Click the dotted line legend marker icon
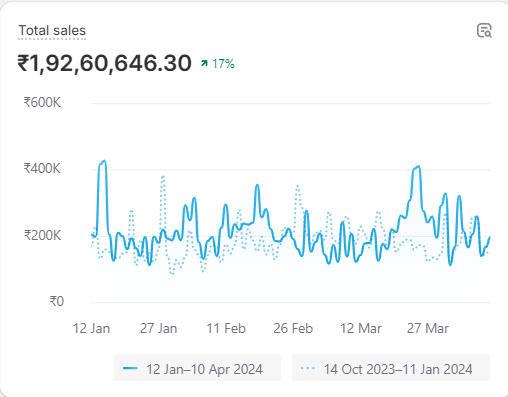This screenshot has height=397, width=508. (308, 368)
